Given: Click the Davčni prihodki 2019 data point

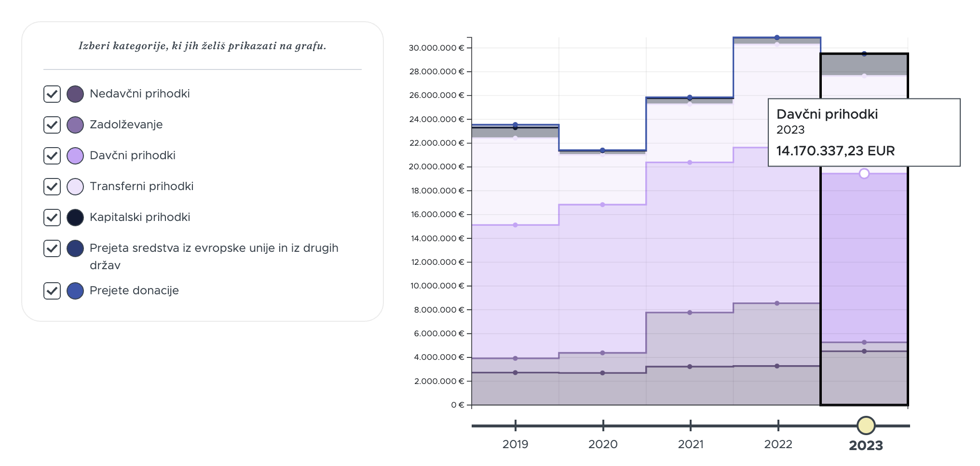Looking at the screenshot, I should pos(515,225).
